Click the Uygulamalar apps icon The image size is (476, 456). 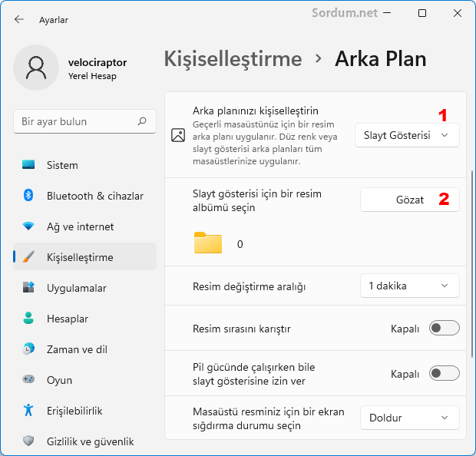[29, 288]
